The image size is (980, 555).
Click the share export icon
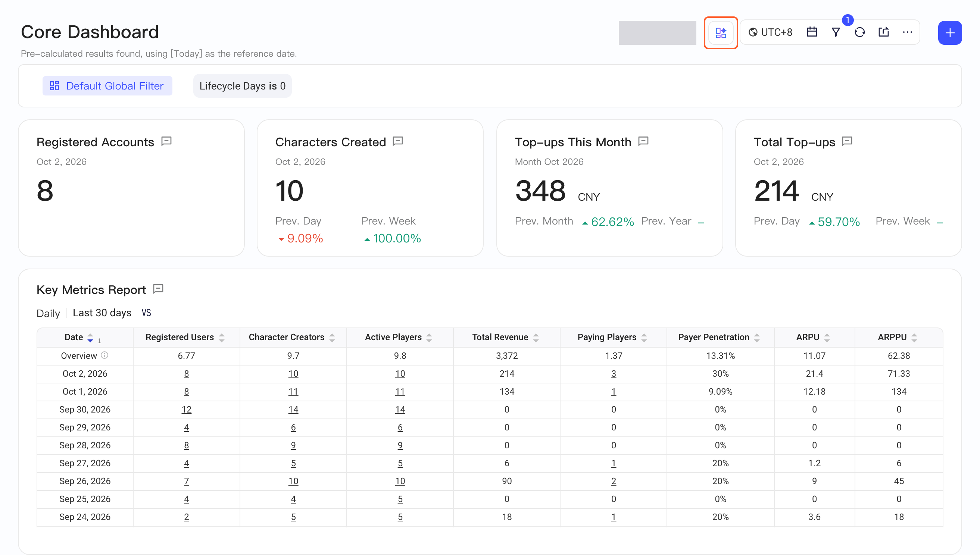[x=883, y=32]
